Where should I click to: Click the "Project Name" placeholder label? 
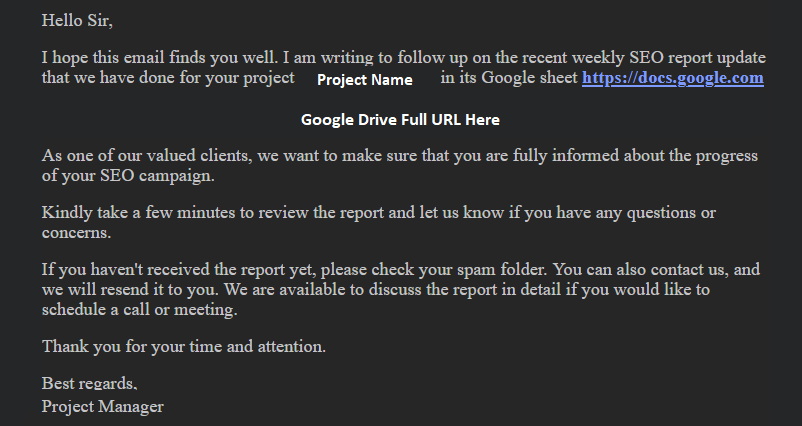tap(364, 79)
